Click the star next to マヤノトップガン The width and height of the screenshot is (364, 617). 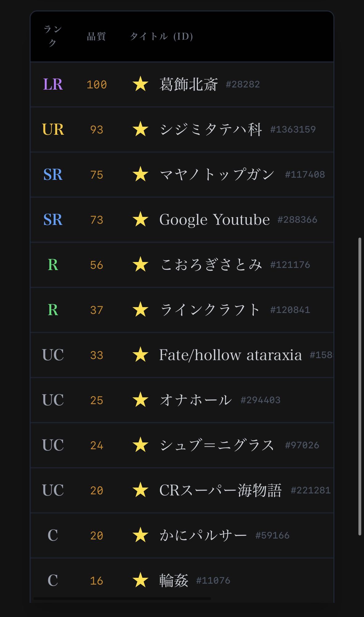coord(140,174)
